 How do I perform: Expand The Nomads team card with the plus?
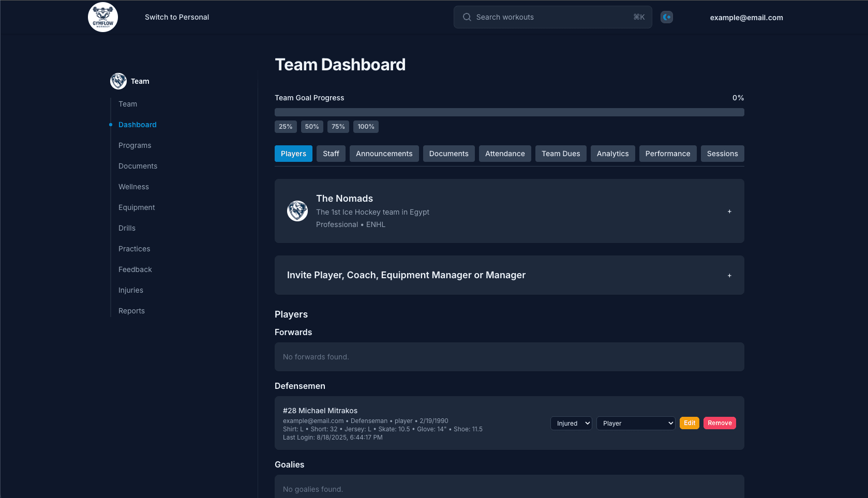click(x=729, y=212)
